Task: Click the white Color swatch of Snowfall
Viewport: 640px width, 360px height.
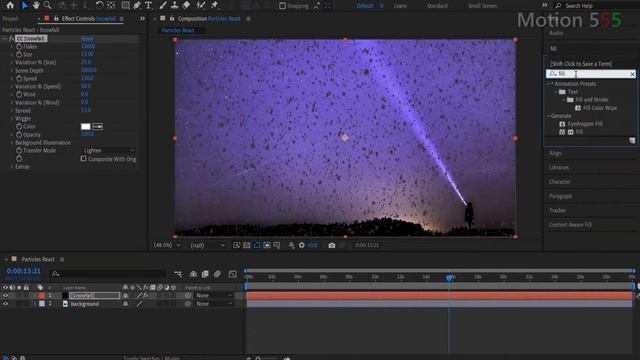Action: coord(86,127)
